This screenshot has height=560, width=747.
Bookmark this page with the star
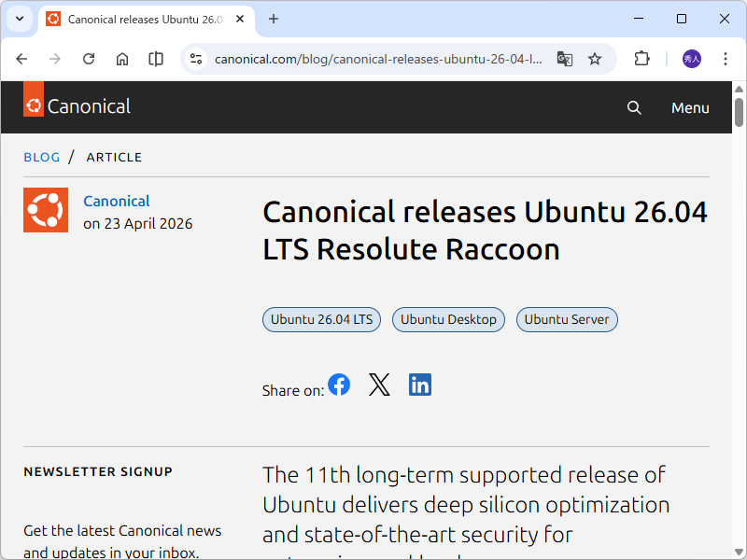[595, 58]
